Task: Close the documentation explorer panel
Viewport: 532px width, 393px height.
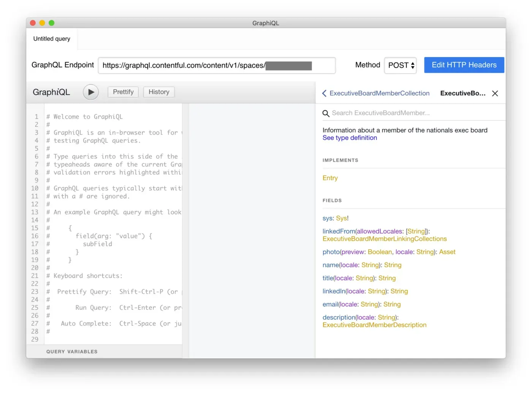Action: 495,93
